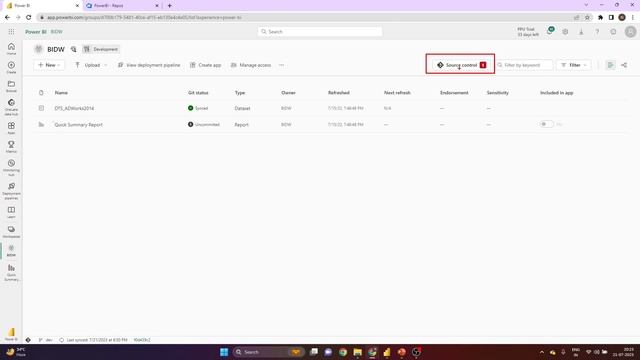This screenshot has width=640, height=360.
Task: Click the sync icon beside Last synced
Action: tap(62, 340)
